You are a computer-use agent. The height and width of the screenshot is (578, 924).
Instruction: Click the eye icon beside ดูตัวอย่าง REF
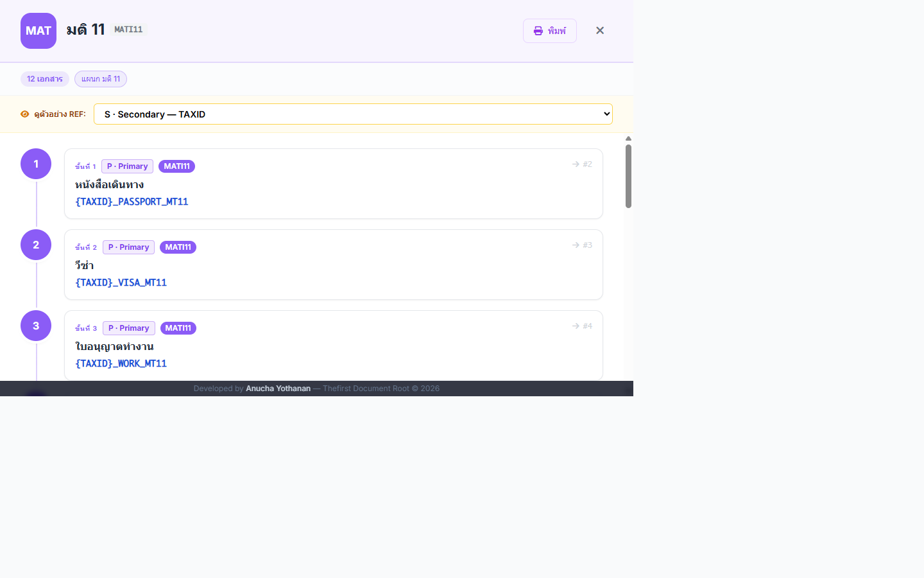25,114
